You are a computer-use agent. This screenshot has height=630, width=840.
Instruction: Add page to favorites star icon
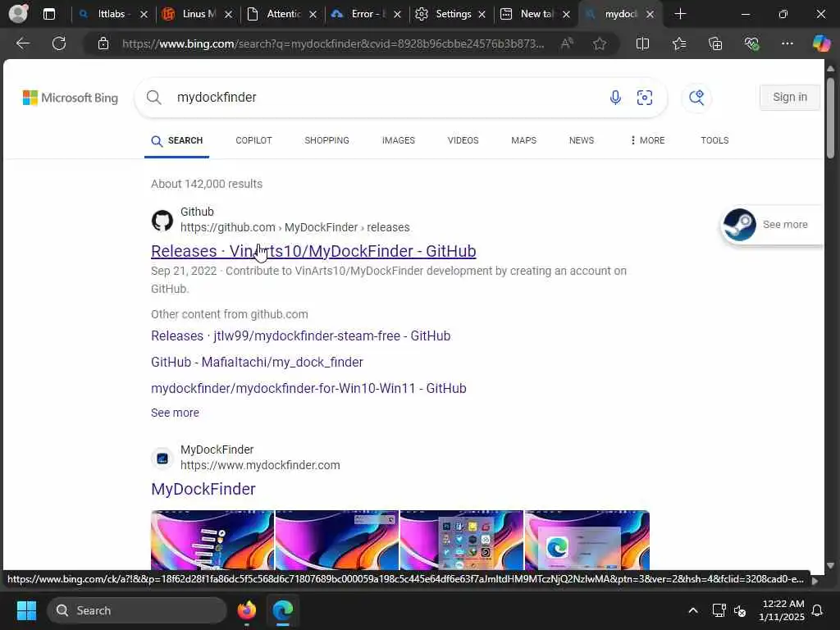(600, 43)
